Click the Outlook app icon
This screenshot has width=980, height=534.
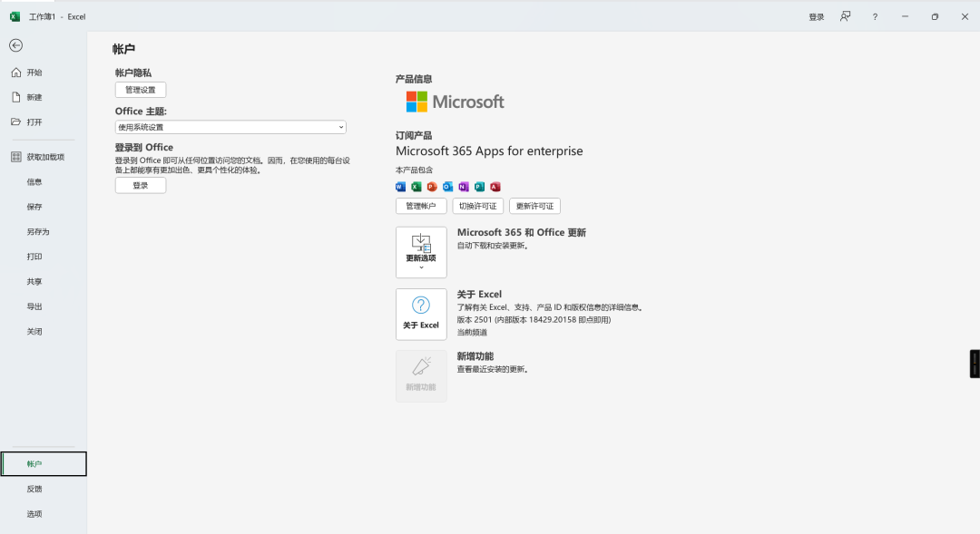coord(447,187)
